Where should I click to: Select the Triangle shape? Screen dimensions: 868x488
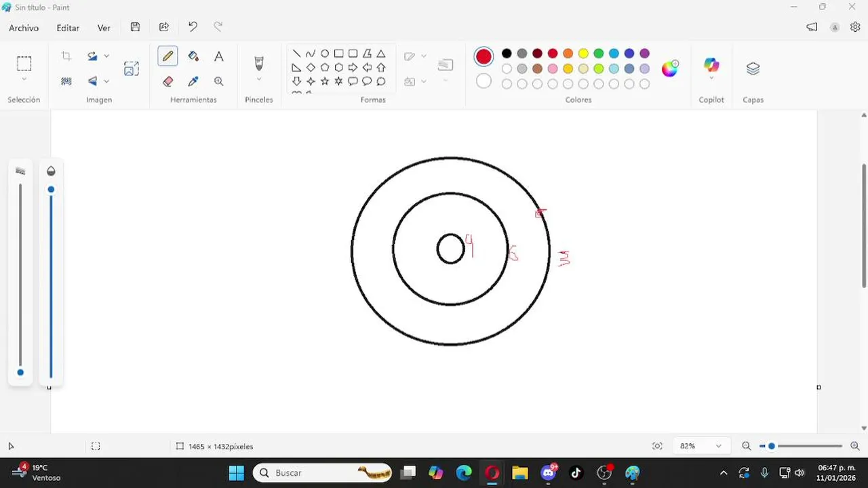[x=381, y=54]
